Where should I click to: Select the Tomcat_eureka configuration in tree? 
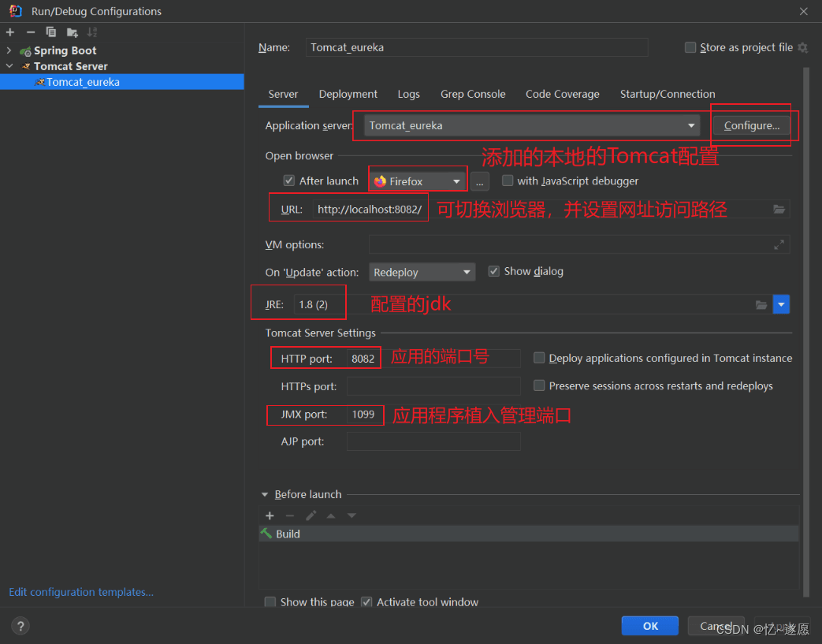[x=122, y=82]
